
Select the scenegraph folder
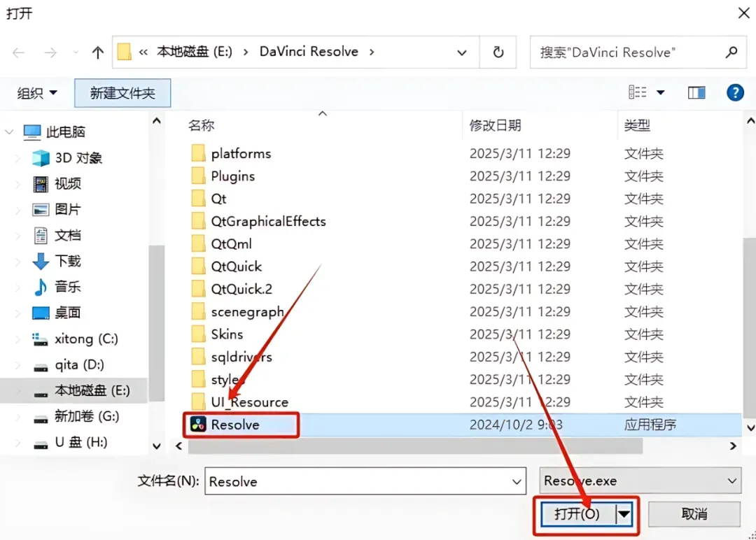(247, 312)
